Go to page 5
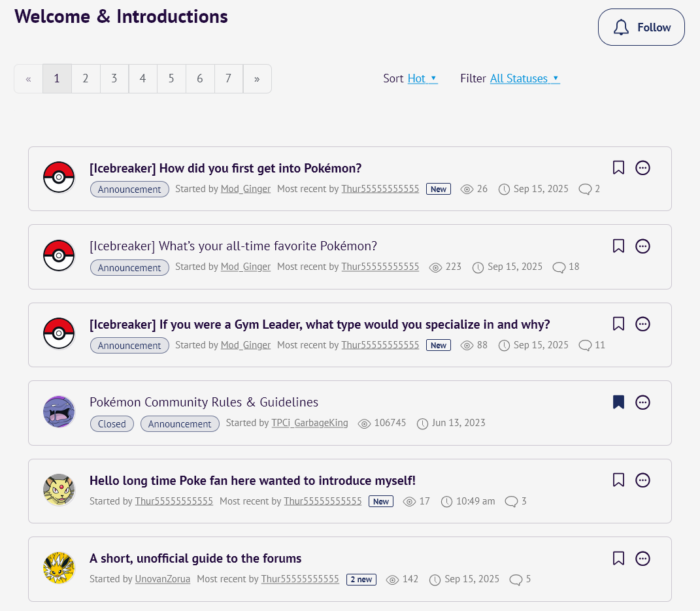Viewport: 700px width, 611px height. (x=171, y=79)
